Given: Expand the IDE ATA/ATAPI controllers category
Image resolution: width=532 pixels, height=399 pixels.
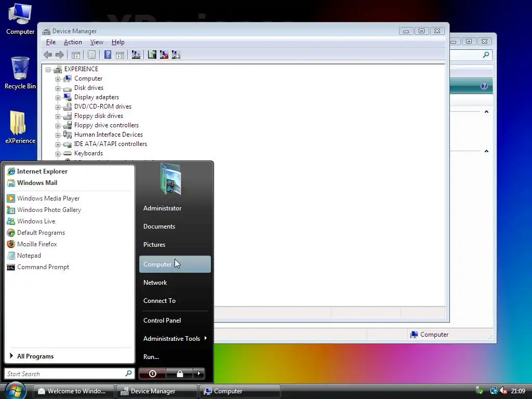Looking at the screenshot, I should click(58, 144).
